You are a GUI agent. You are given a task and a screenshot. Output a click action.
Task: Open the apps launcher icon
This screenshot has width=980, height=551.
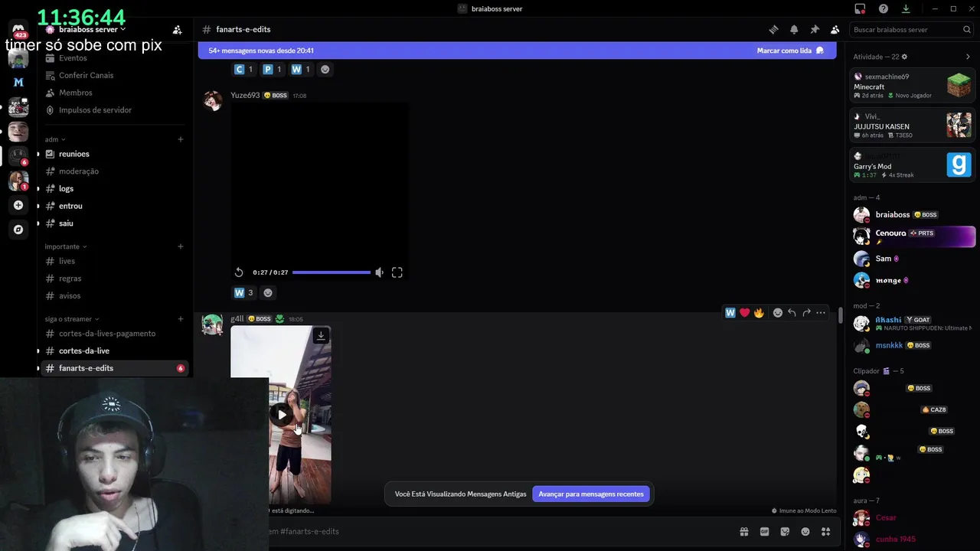pos(826,531)
